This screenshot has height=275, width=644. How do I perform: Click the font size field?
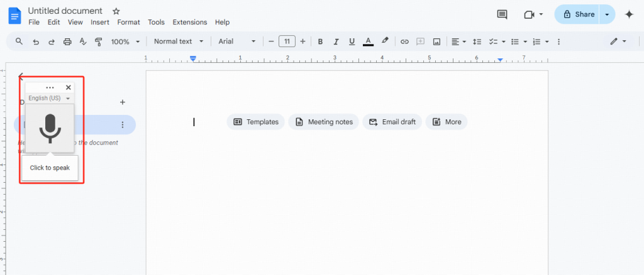287,41
